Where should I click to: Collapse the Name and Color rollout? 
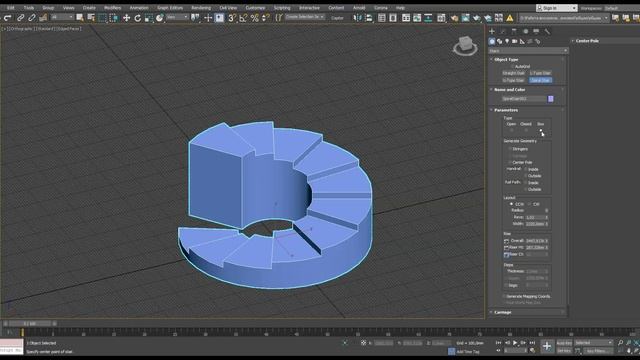point(510,90)
